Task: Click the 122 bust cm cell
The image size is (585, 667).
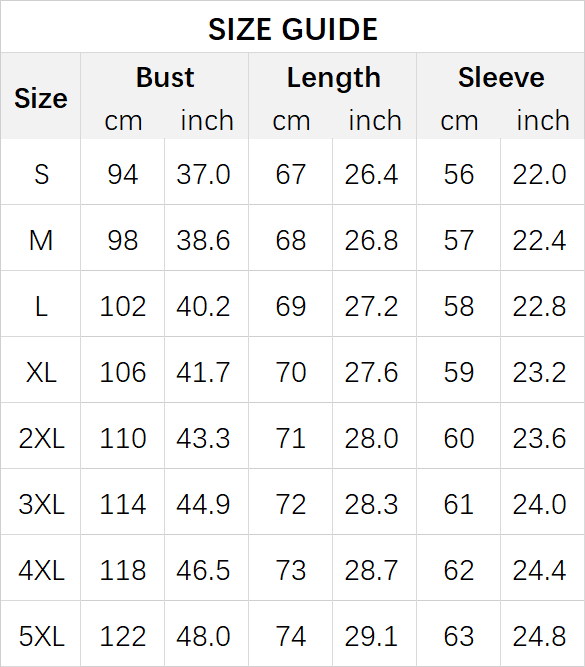Action: [123, 636]
